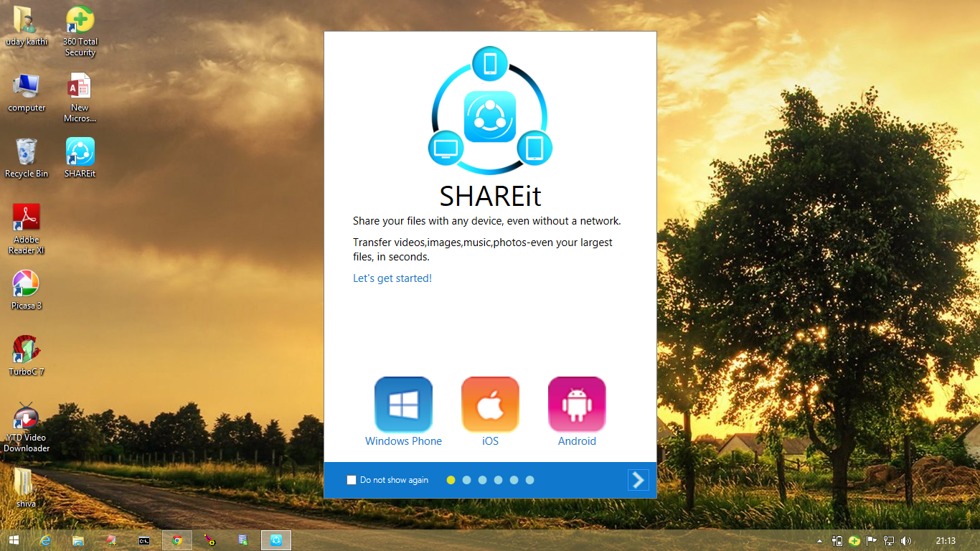
Task: Open Command Prompt taskbar icon
Action: tap(144, 540)
